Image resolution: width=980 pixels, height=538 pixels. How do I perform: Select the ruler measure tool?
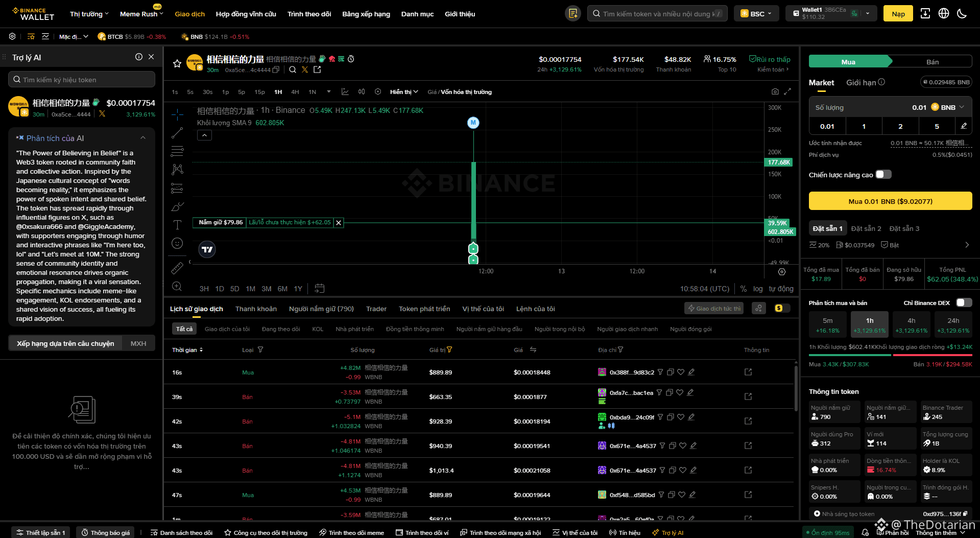point(177,268)
